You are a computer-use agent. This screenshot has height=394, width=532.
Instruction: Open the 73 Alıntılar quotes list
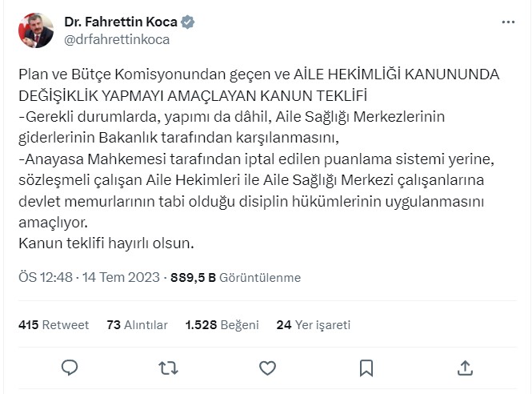137,325
